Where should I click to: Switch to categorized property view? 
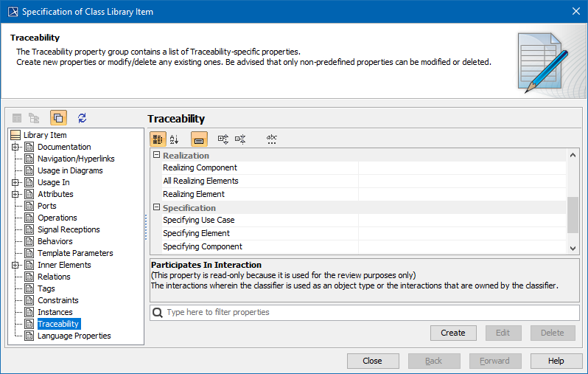[158, 139]
